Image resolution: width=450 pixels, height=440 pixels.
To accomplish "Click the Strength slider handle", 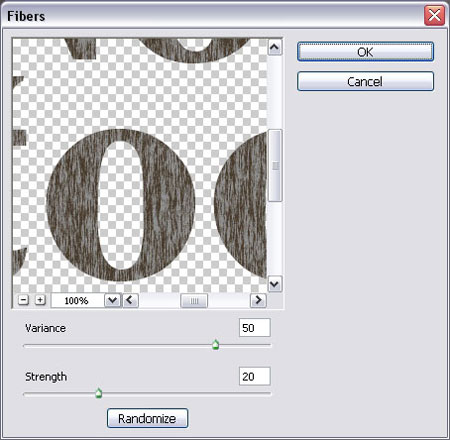I will (x=99, y=393).
